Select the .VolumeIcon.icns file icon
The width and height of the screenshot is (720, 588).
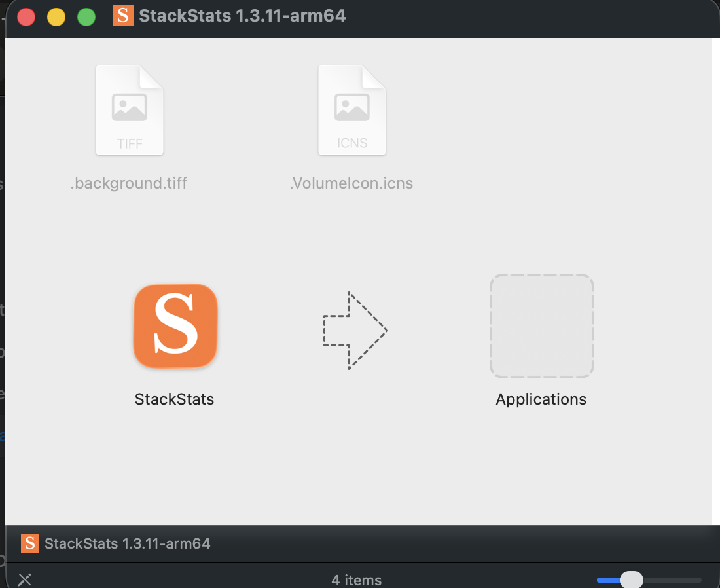click(x=351, y=109)
